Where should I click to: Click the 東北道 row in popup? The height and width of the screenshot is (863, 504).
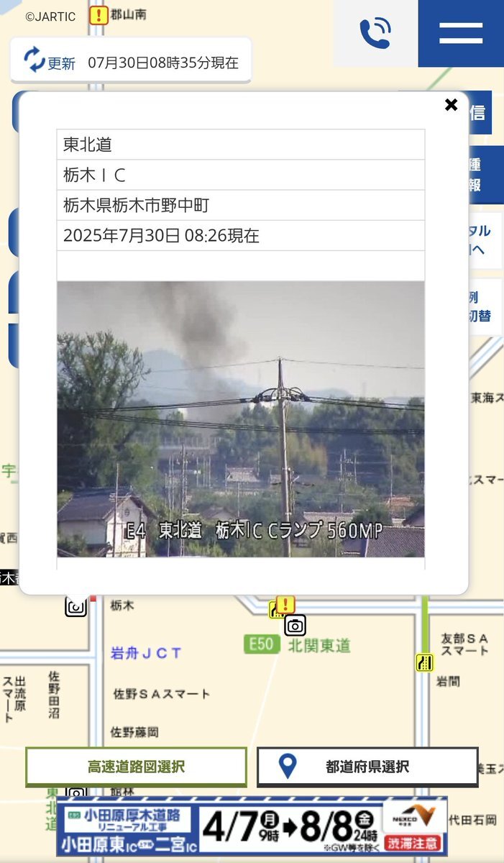pyautogui.click(x=241, y=145)
